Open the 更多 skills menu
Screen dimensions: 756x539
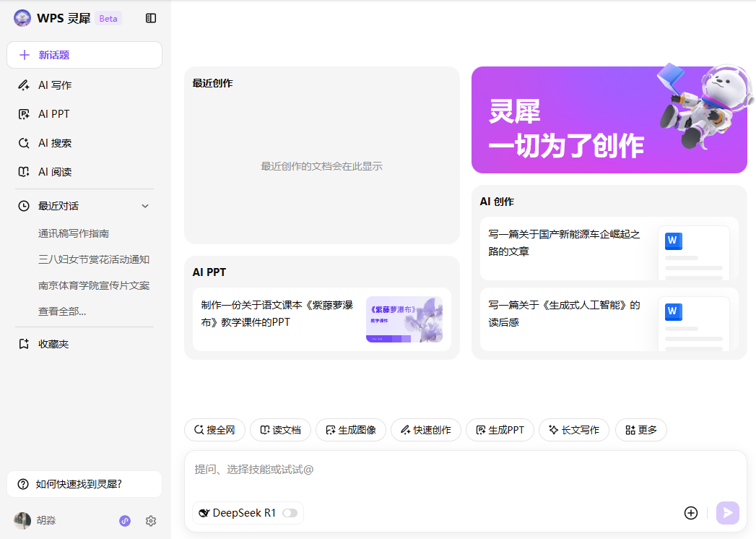(x=640, y=430)
